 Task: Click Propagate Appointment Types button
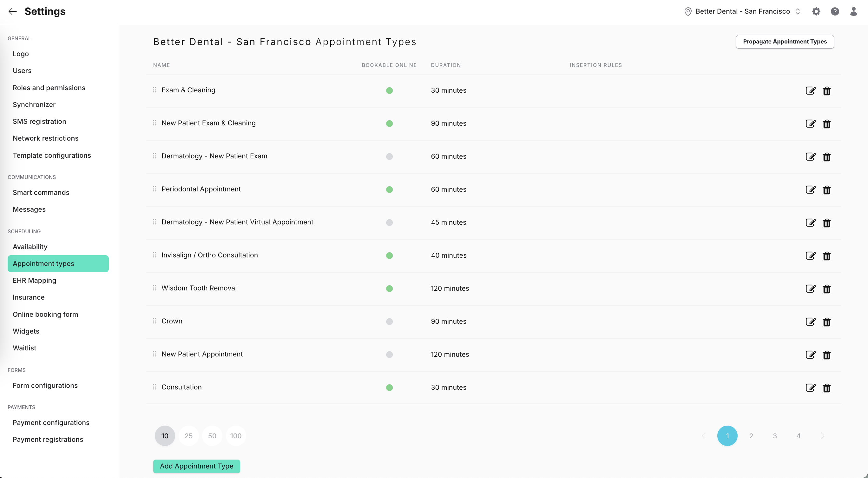785,42
